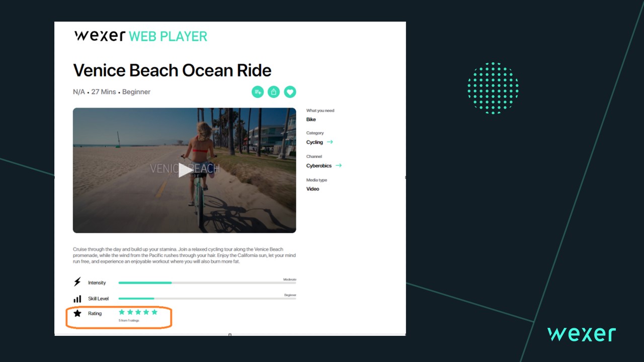Click the Venice Beach Ocean Ride title

click(x=172, y=70)
